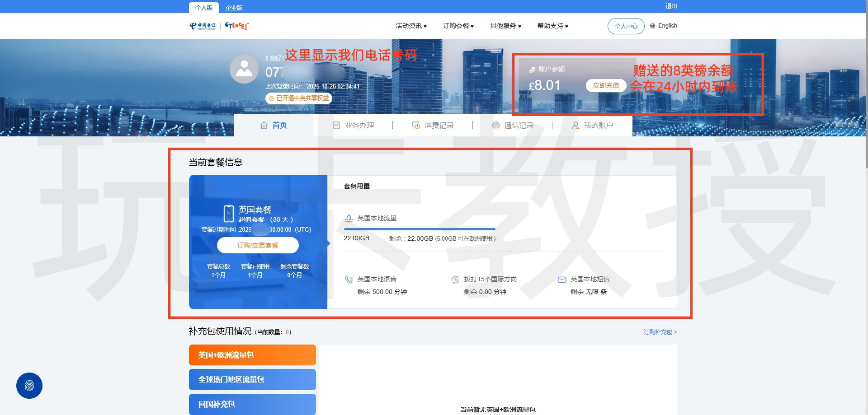Click the water drop 英国本地流量 icon
The width and height of the screenshot is (868, 415).
point(349,219)
